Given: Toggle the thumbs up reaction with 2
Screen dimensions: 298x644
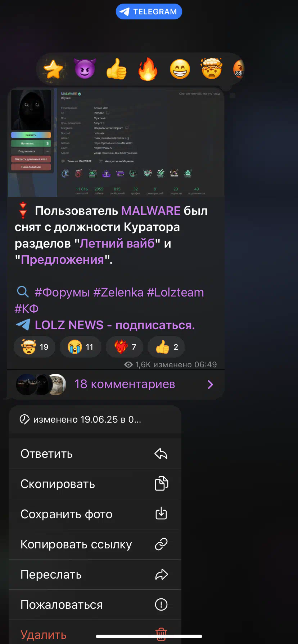Looking at the screenshot, I should (x=166, y=347).
